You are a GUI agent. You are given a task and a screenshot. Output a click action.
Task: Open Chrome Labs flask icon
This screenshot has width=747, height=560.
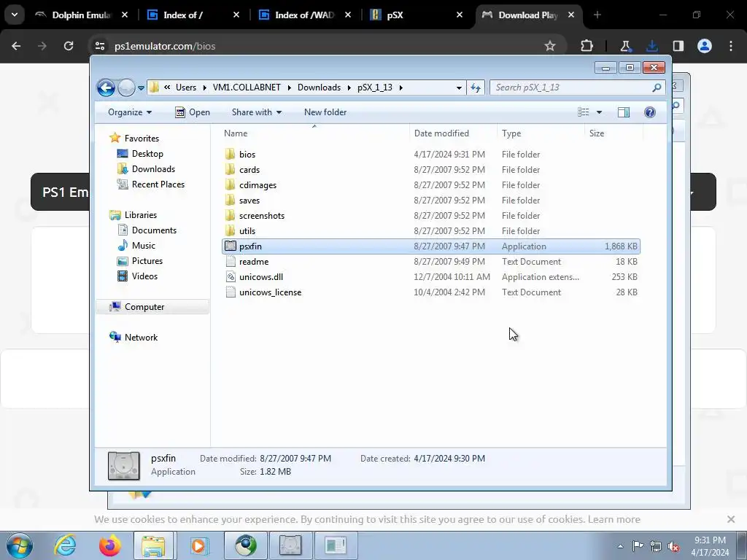625,46
